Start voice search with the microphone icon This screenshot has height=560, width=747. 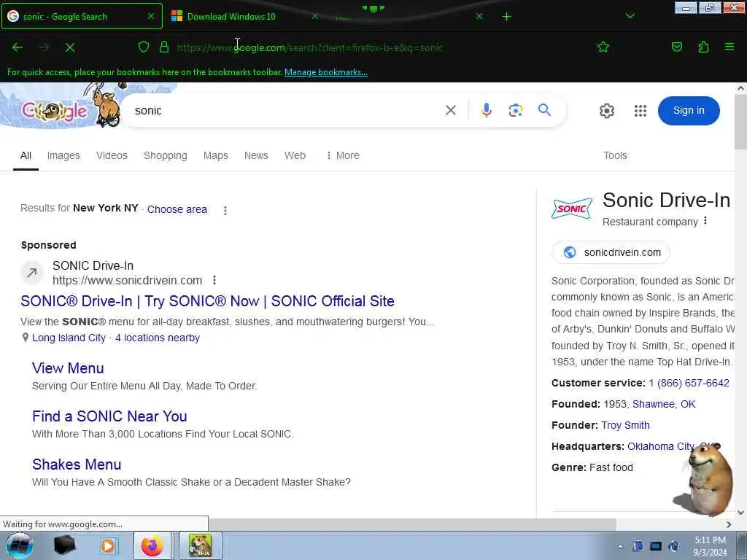pos(486,111)
